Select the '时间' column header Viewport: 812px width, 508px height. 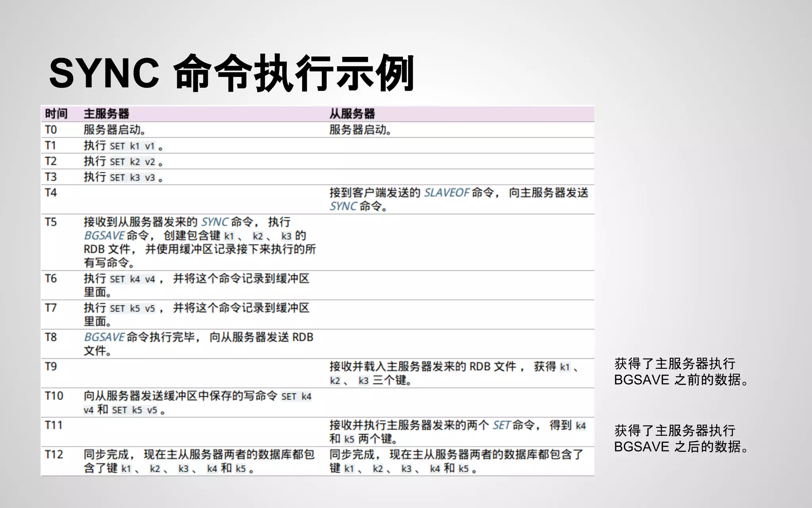coord(56,114)
